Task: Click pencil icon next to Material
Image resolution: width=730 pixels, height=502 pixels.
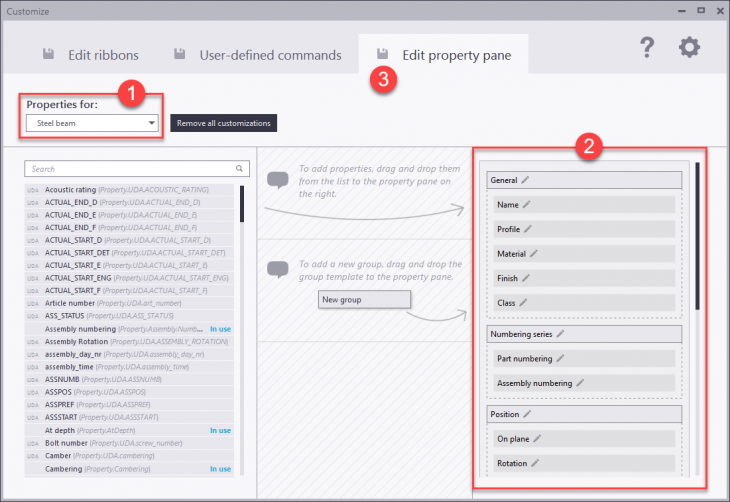Action: pos(534,253)
